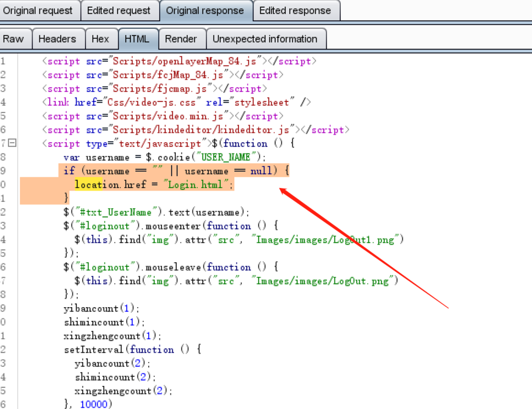532x409 pixels.
Task: Collapse the script block fold marker
Action: [x=12, y=143]
